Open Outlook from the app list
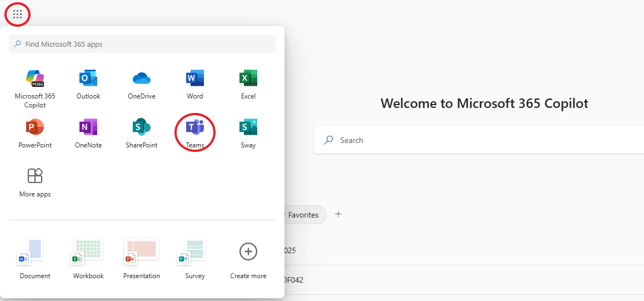Screen dimensions: 644x301 (x=88, y=85)
